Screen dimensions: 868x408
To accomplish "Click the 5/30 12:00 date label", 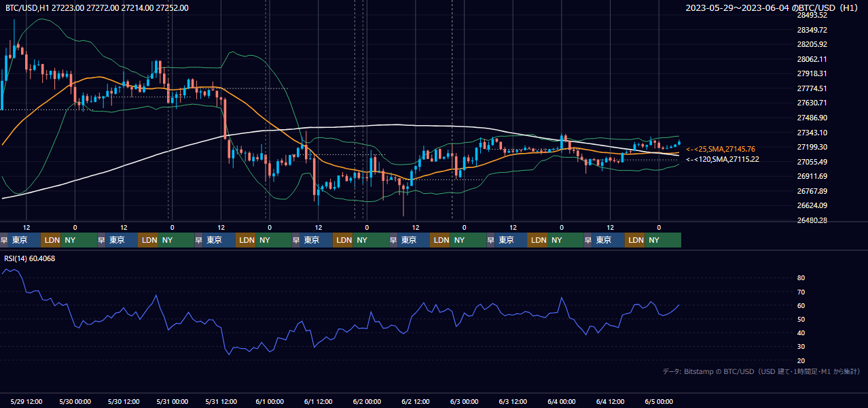I will pyautogui.click(x=124, y=402).
